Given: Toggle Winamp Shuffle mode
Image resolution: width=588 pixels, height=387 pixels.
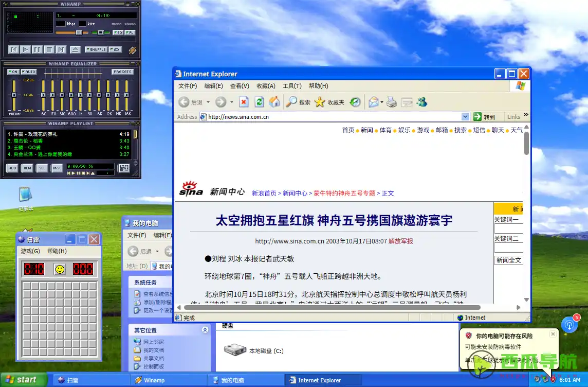Looking at the screenshot, I should pyautogui.click(x=96, y=49).
